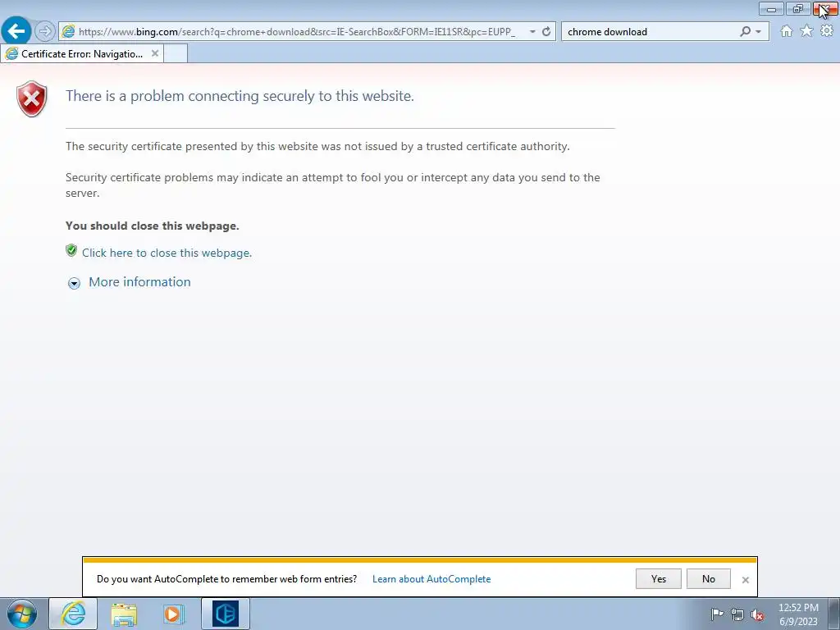Click Internet Explorer taskbar icon
This screenshot has height=630, width=840.
[73, 614]
